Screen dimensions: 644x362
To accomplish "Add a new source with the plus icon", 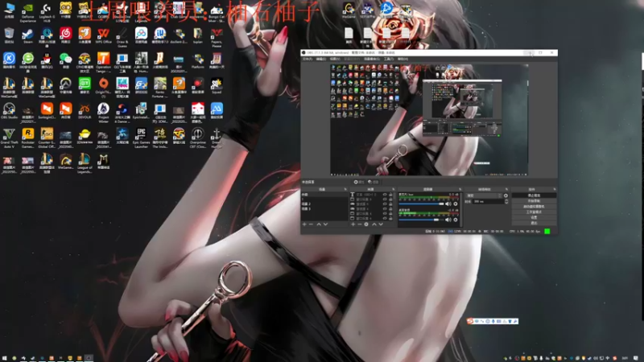I will click(353, 224).
